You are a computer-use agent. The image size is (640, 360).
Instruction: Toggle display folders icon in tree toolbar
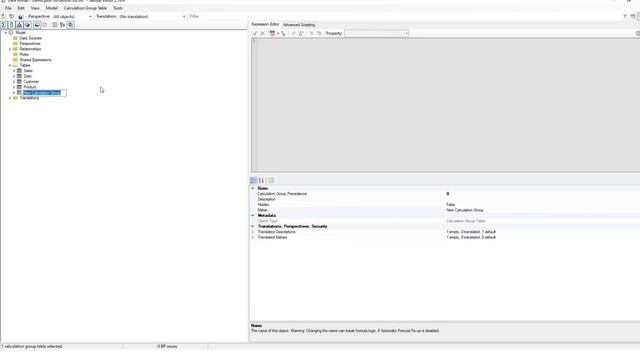37,25
